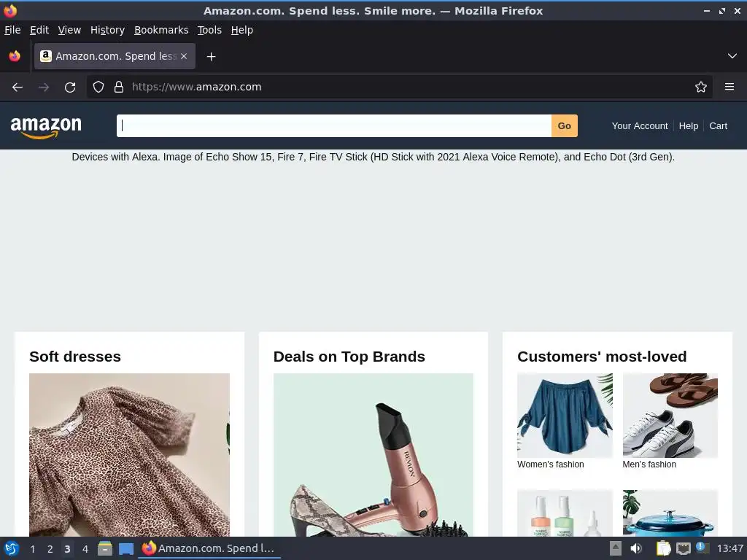Click the Deals on Top Brands heading
The width and height of the screenshot is (747, 560).
pos(349,357)
